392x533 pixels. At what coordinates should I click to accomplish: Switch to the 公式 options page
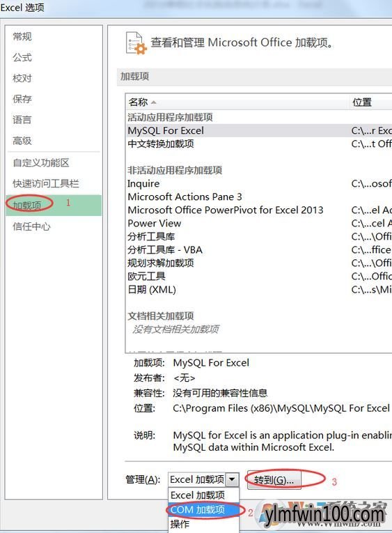[22, 57]
